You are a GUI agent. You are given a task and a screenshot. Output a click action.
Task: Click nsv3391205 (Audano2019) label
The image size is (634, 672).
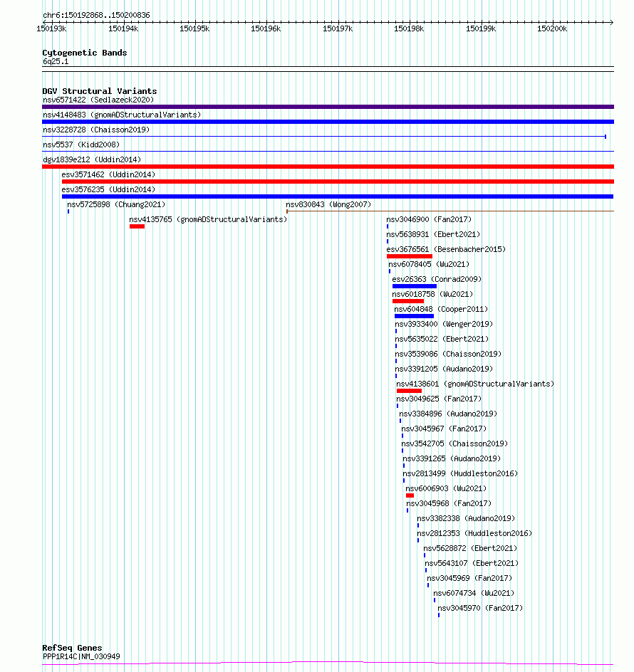point(444,370)
